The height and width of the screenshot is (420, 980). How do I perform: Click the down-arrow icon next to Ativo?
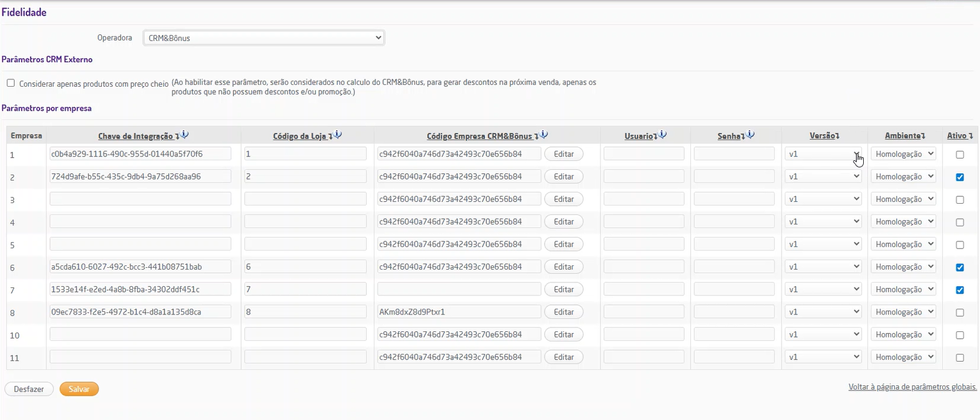coord(971,136)
